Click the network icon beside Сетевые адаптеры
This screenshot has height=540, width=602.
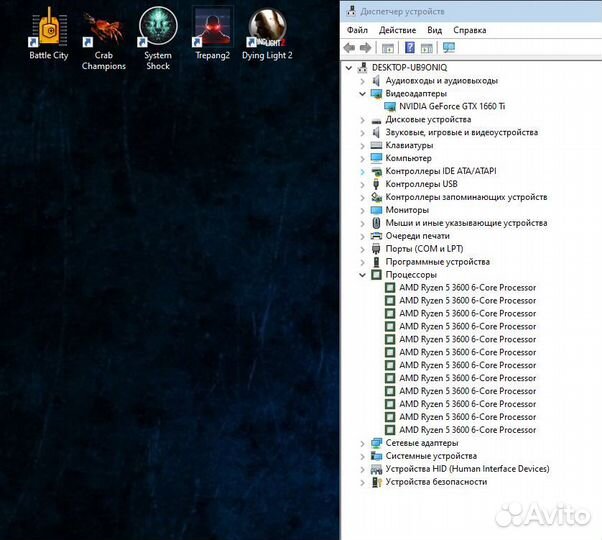[376, 443]
